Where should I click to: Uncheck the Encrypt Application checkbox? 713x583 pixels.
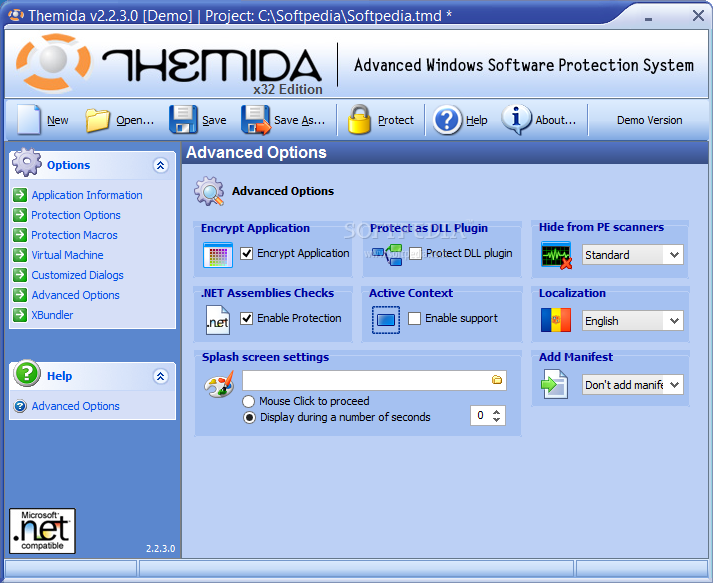pos(246,253)
